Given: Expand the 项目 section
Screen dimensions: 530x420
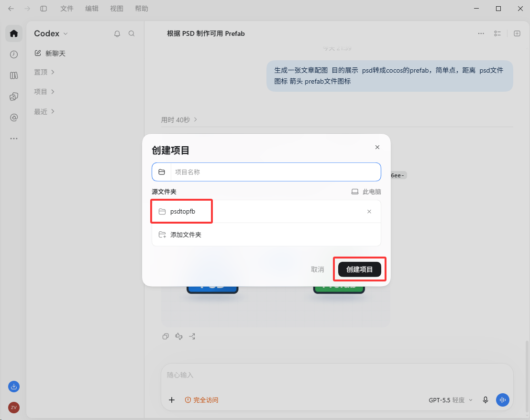Looking at the screenshot, I should (x=44, y=91).
